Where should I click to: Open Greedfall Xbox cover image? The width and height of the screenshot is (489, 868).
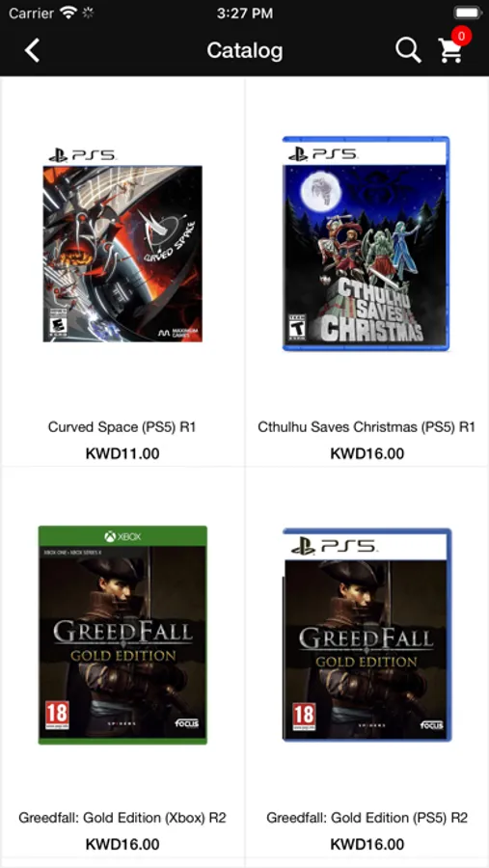[122, 635]
